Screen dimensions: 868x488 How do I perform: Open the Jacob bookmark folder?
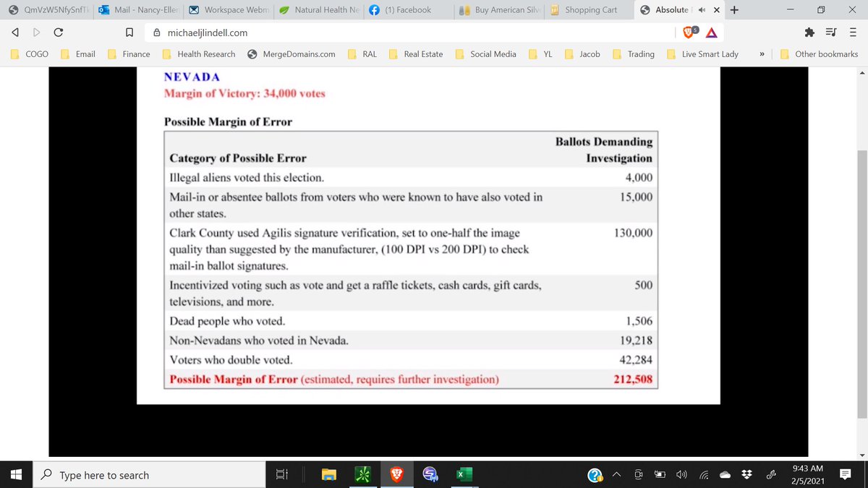[x=583, y=54]
